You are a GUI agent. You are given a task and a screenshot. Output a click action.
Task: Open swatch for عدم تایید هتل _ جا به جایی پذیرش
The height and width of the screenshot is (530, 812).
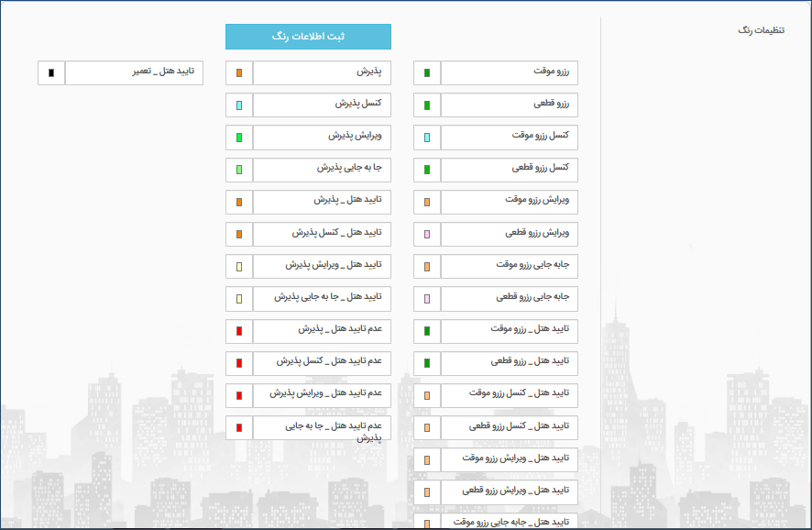(239, 427)
